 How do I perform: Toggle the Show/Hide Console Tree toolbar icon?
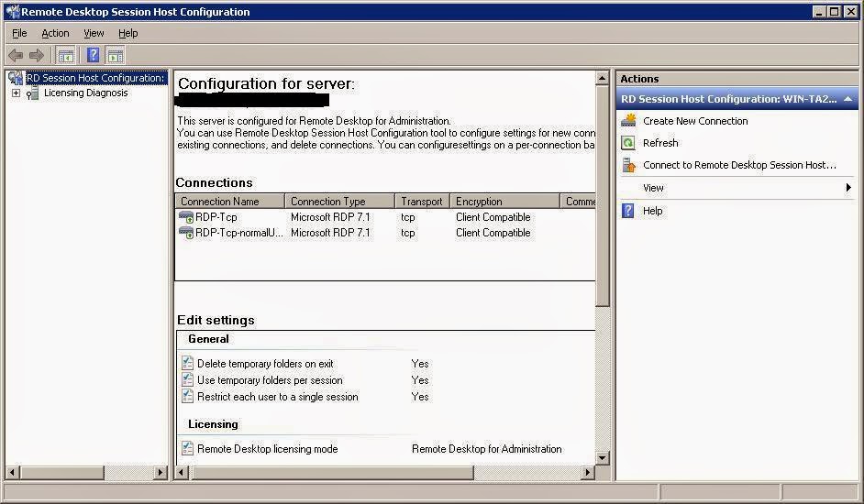65,55
